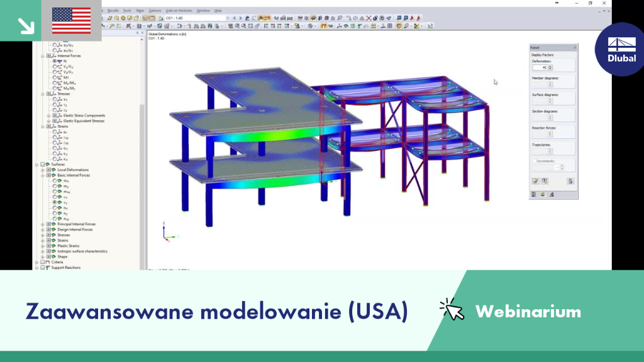Click the US flag icon
Screen dimensions: 644x362
point(72,21)
